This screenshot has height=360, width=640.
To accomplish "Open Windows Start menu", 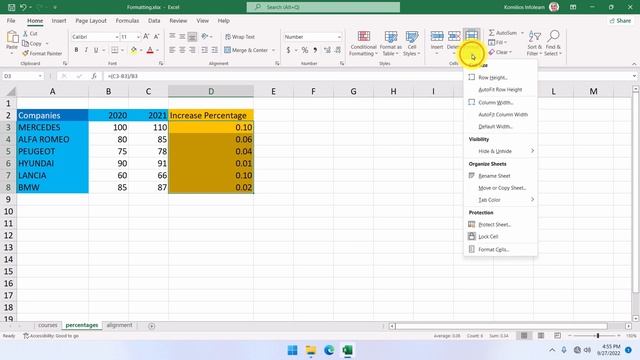I will [x=292, y=350].
